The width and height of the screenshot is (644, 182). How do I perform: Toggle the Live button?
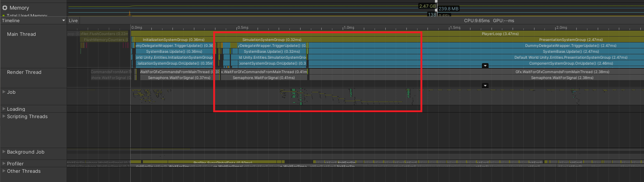pos(73,21)
